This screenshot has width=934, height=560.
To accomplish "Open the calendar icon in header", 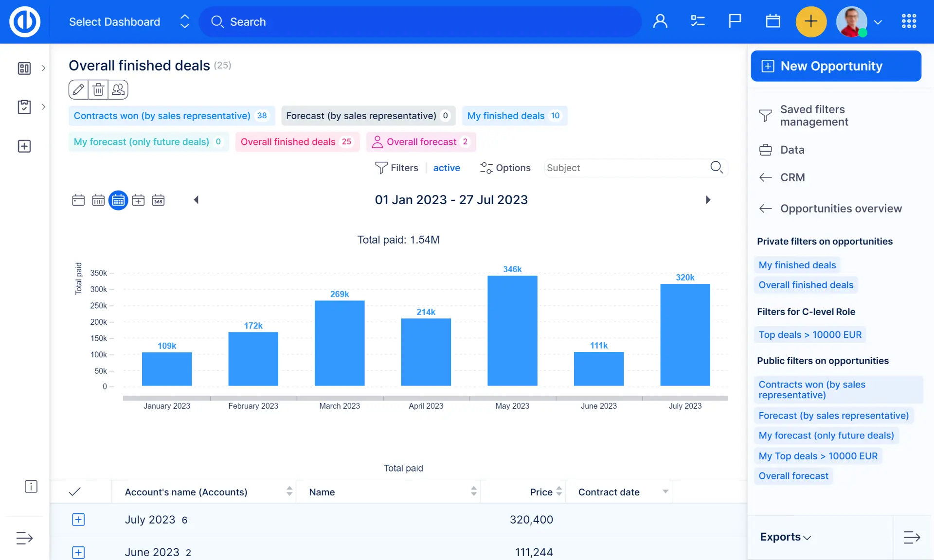I will (772, 21).
